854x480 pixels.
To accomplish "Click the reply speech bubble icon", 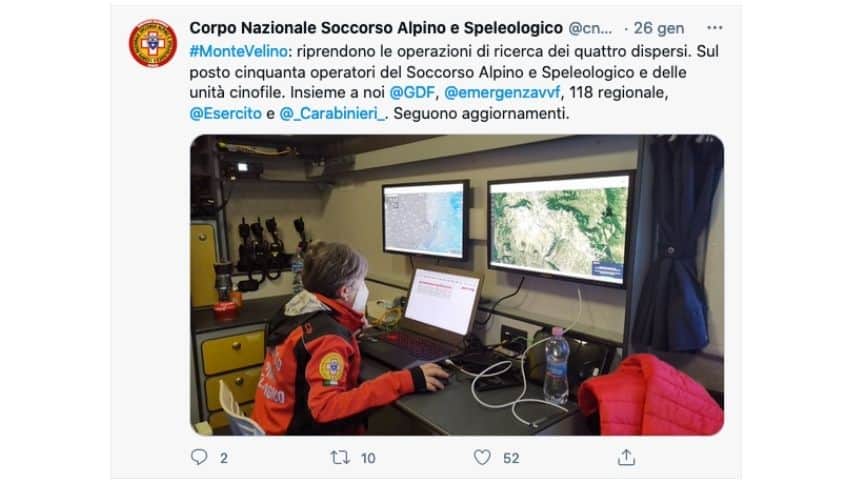I will [x=199, y=457].
